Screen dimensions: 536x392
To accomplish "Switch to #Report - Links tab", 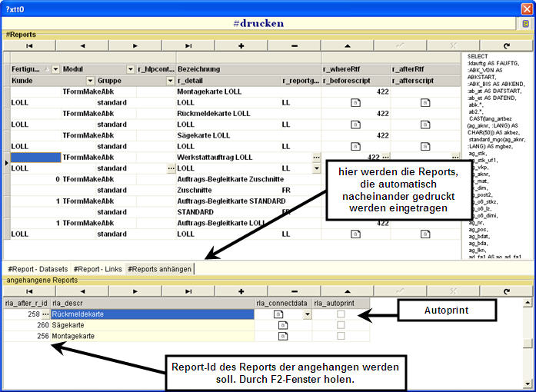I will pyautogui.click(x=98, y=268).
